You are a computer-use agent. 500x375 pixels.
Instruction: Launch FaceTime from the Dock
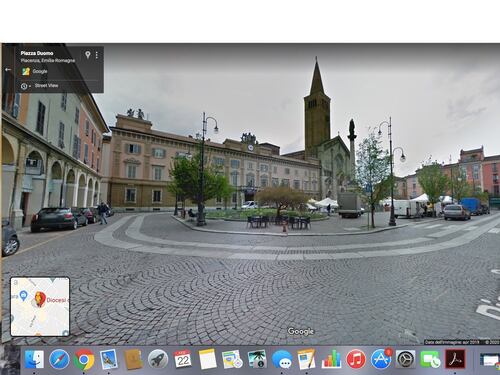pos(430,360)
